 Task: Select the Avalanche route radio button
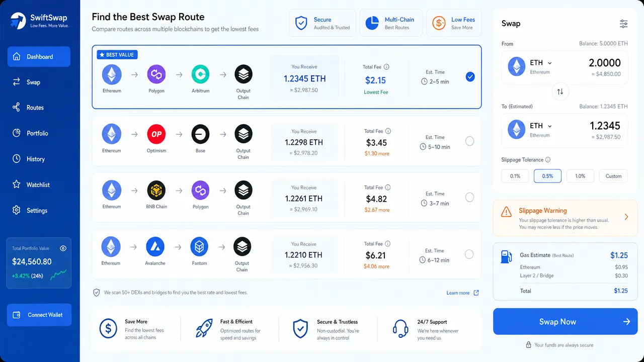(469, 254)
